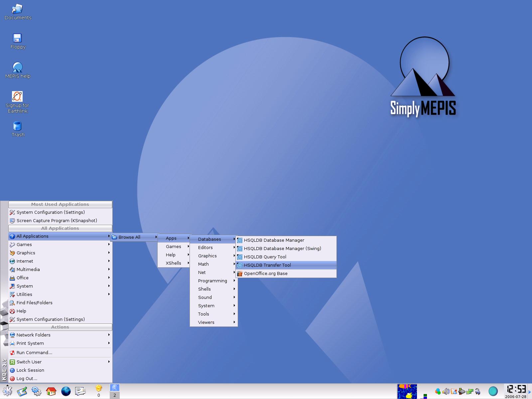The image size is (532, 399).
Task: Switch to virtual desktop 2 in the pager
Action: coord(114,395)
